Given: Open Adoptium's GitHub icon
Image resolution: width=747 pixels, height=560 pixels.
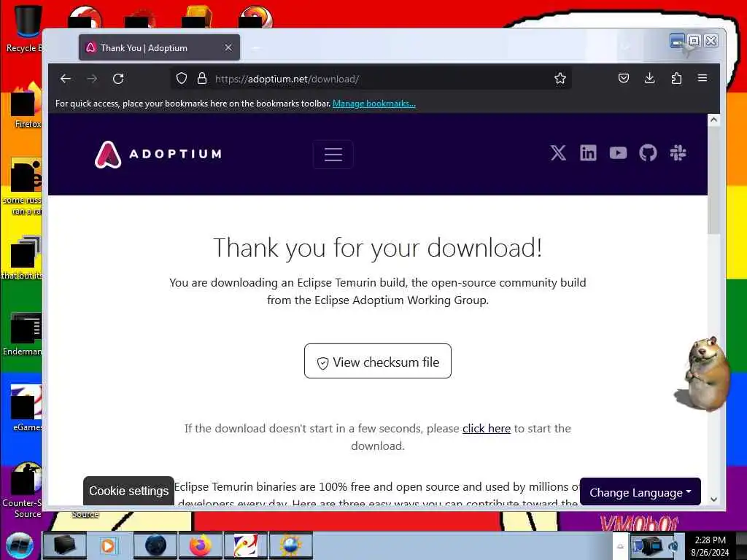Looking at the screenshot, I should pos(648,153).
